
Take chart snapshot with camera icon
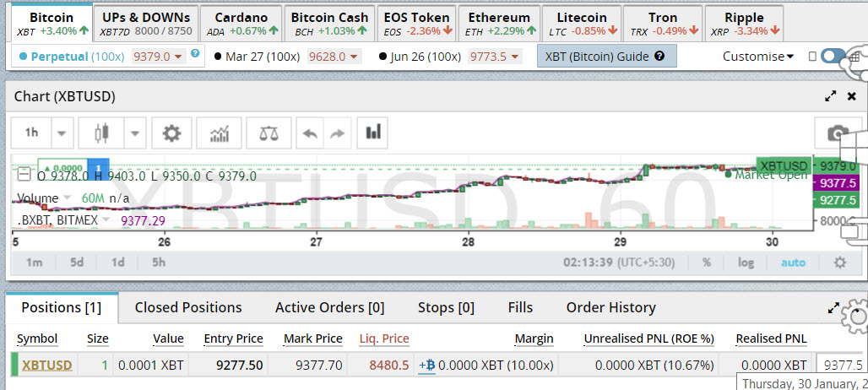(x=838, y=133)
